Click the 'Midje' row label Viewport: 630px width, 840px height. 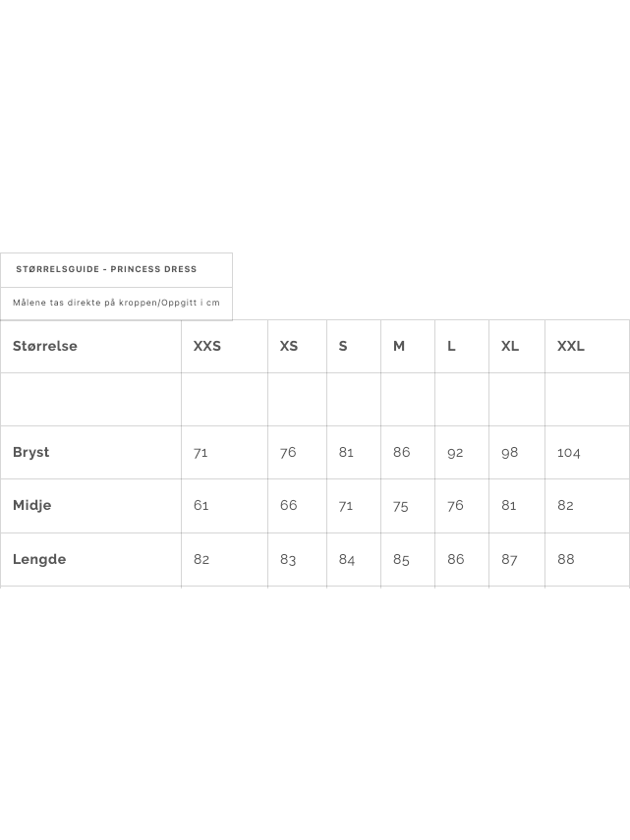32,505
